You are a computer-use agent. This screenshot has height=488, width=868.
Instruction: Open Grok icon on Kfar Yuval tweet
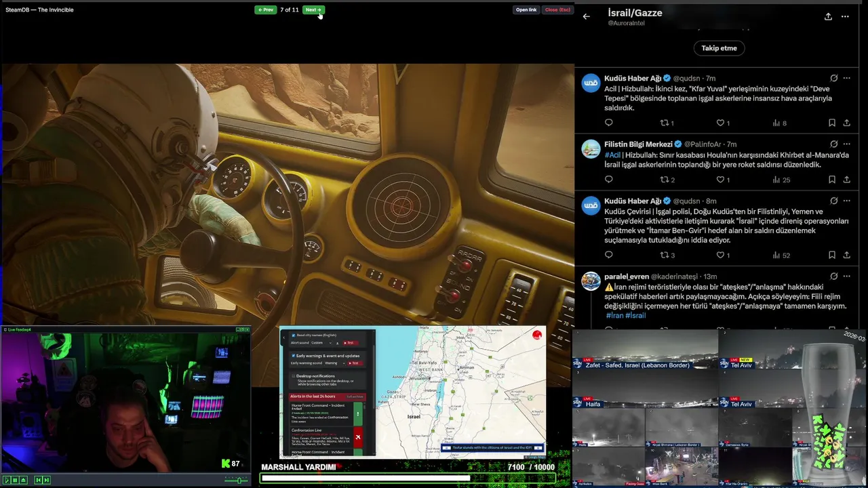[833, 78]
